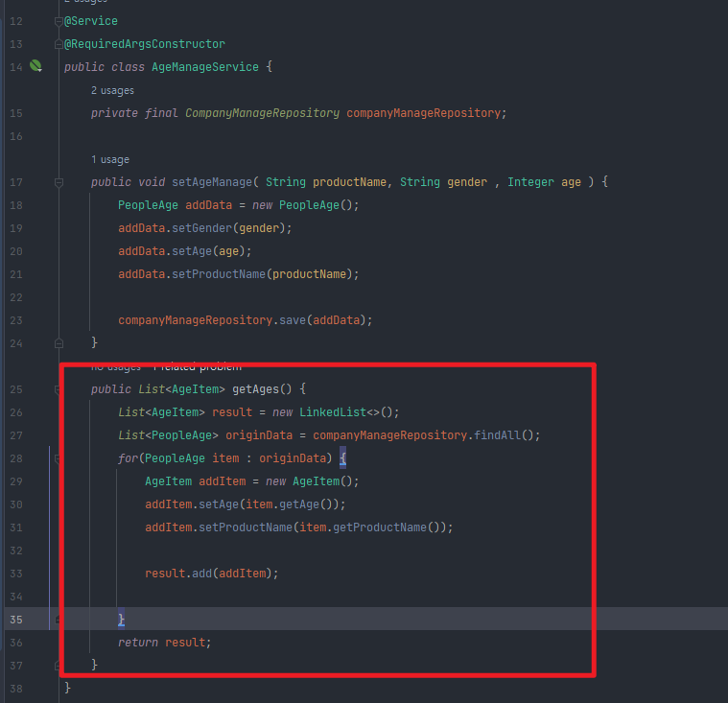The height and width of the screenshot is (703, 728).
Task: Click the closing fold marker on line 24
Action: click(x=59, y=343)
